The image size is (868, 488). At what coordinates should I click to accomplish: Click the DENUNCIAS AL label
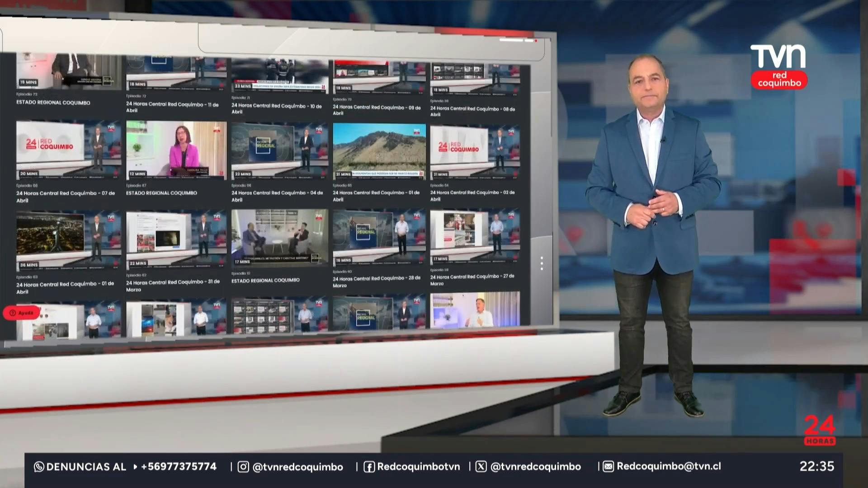tap(86, 467)
